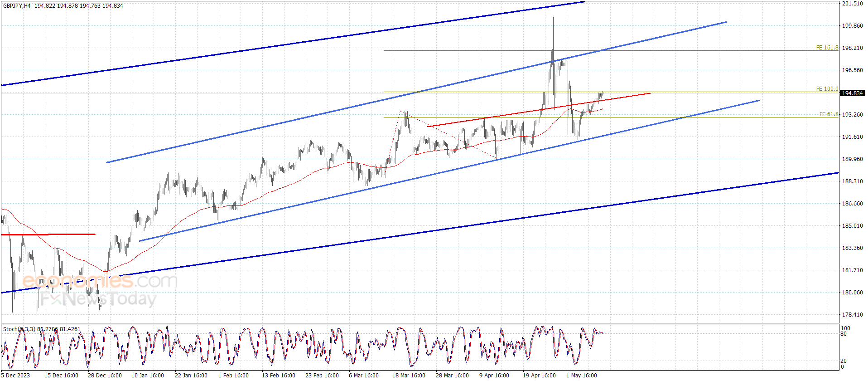Click the 19 Apr 16:00 date label

tap(540, 376)
